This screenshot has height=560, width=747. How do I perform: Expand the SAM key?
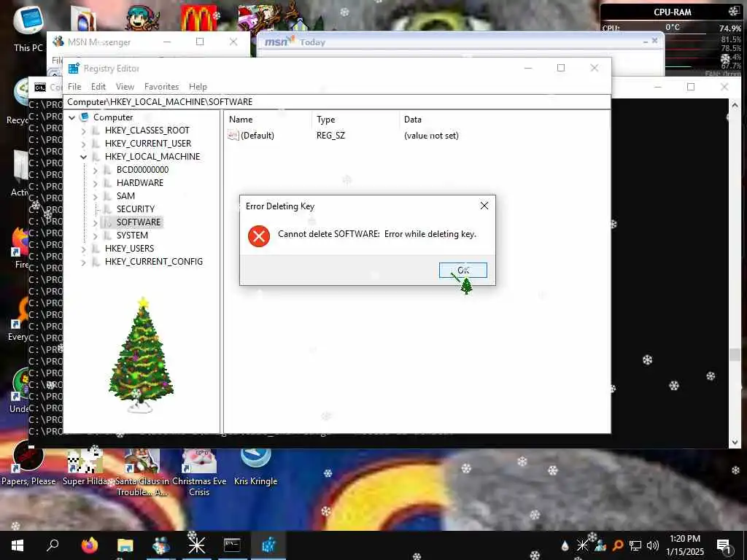coord(96,196)
